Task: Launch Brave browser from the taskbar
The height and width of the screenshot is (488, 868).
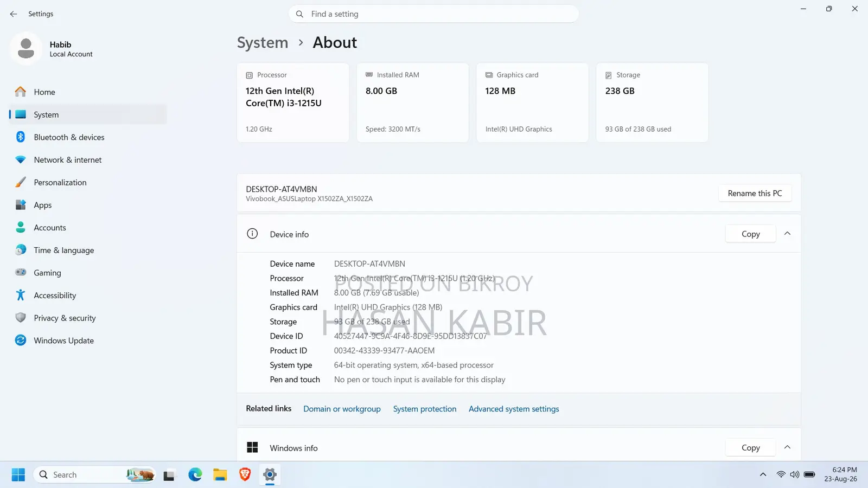Action: click(245, 475)
